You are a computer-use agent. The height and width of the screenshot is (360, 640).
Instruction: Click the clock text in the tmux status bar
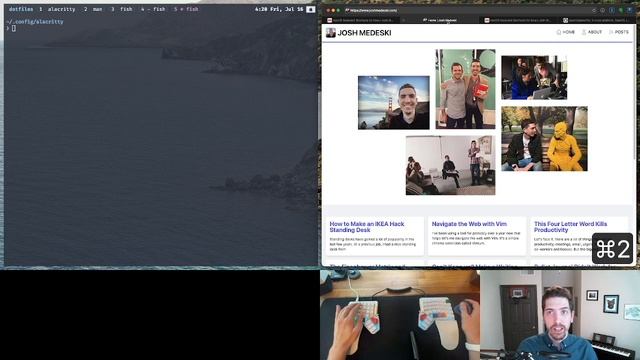279,9
